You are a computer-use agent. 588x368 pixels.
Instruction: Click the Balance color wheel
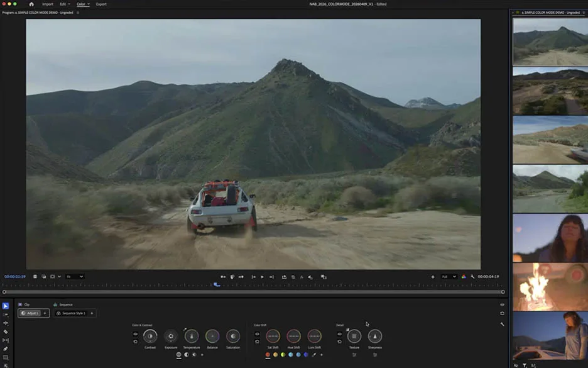point(212,336)
